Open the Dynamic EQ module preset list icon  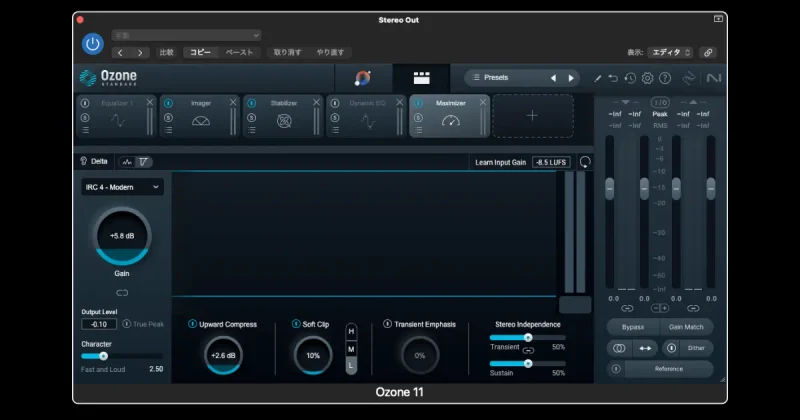point(335,130)
